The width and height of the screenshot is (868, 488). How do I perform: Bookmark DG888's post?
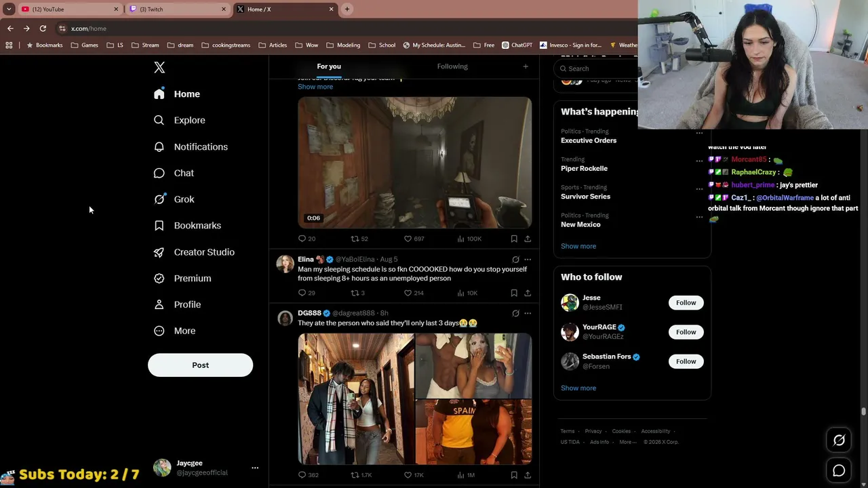(514, 475)
